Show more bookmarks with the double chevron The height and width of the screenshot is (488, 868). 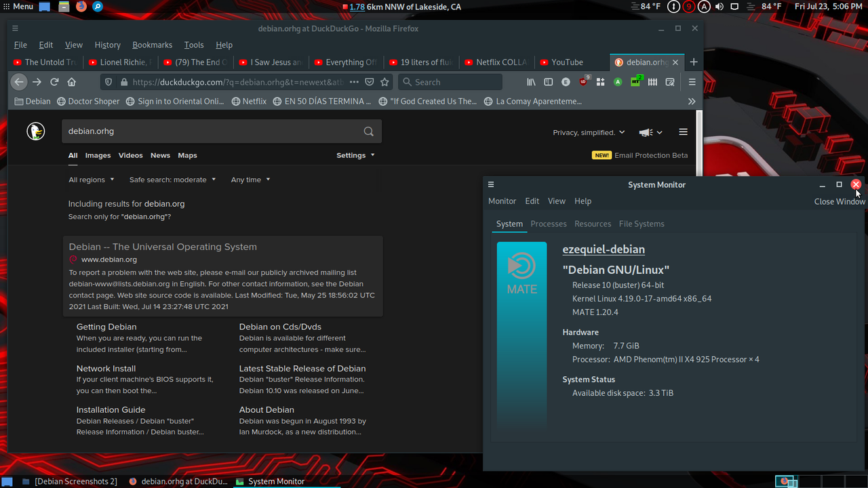click(x=692, y=101)
